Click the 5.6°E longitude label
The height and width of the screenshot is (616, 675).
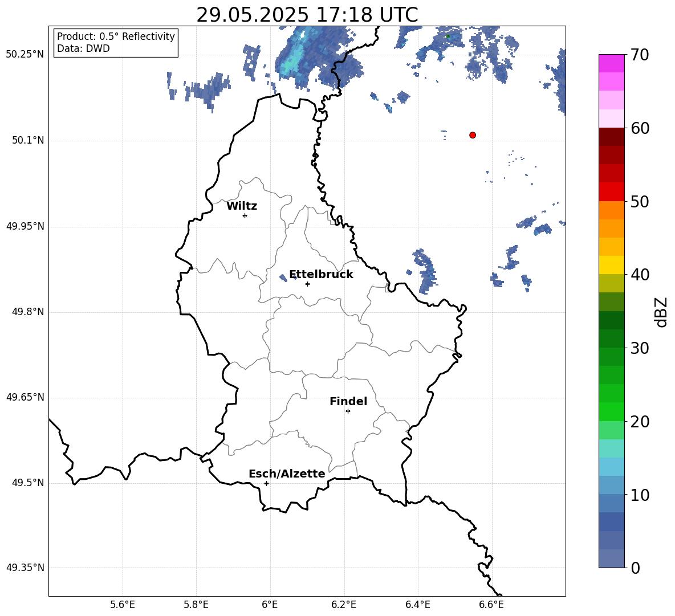coord(123,605)
